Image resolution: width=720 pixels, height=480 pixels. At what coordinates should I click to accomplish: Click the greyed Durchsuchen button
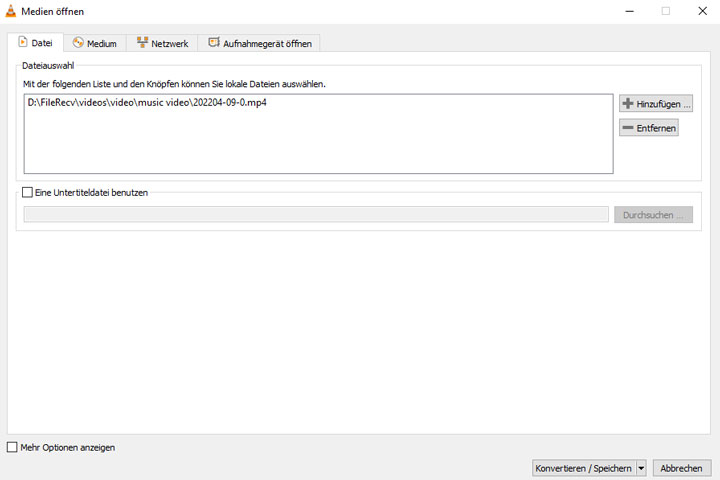coord(653,215)
